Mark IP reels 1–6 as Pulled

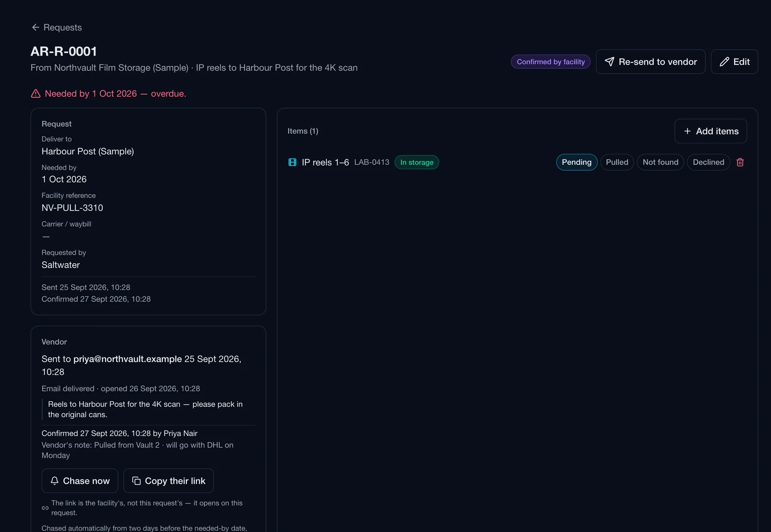pyautogui.click(x=617, y=162)
